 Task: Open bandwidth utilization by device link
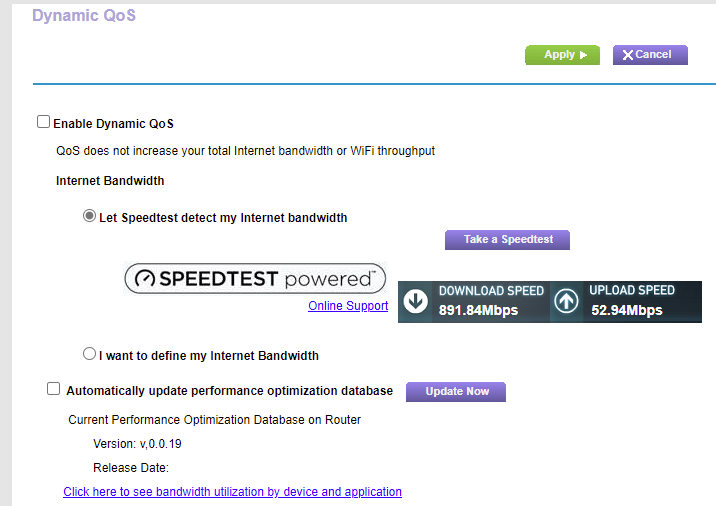tap(232, 492)
